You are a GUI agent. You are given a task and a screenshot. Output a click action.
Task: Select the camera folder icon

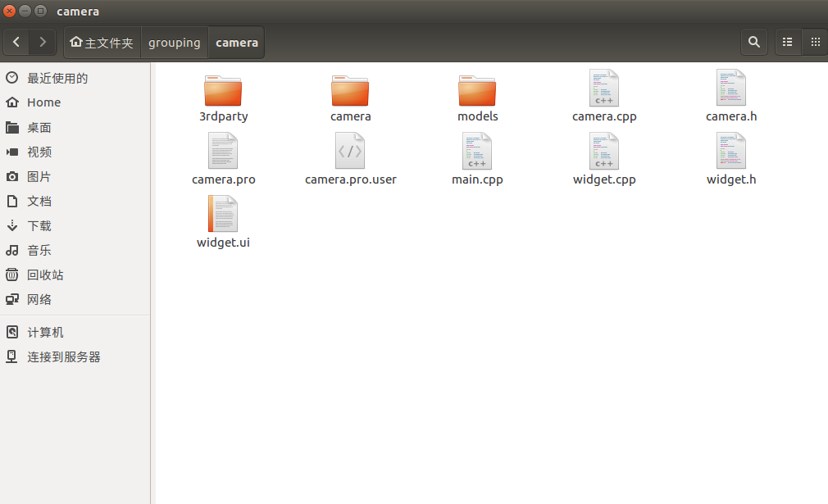(350, 91)
